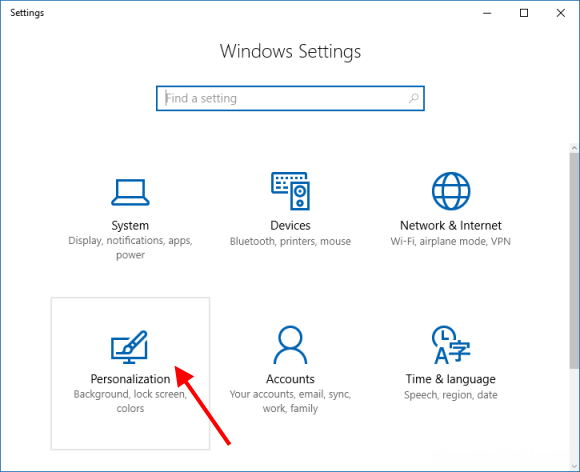
Task: Minimize the Settings window
Action: coord(487,13)
